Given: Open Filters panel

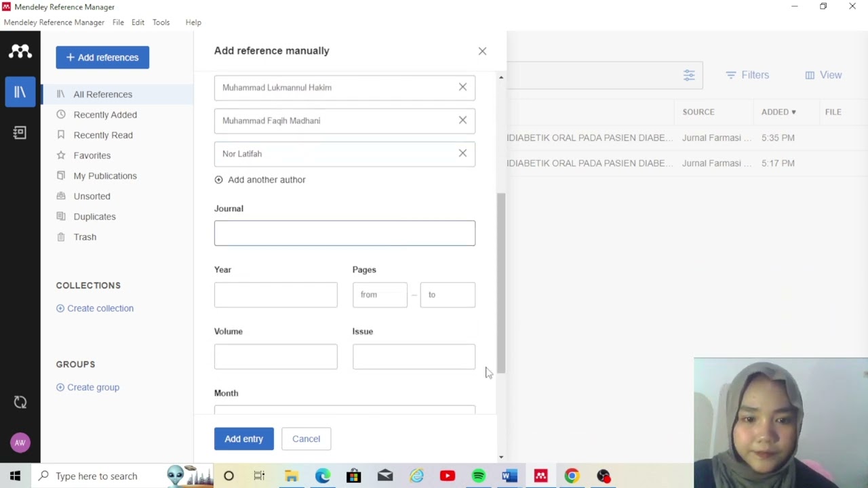Looking at the screenshot, I should coord(747,75).
